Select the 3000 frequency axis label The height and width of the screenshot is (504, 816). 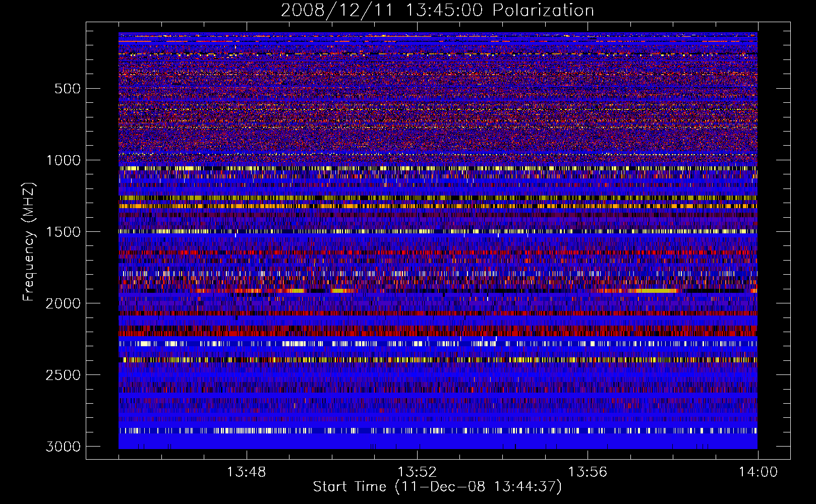(x=64, y=447)
